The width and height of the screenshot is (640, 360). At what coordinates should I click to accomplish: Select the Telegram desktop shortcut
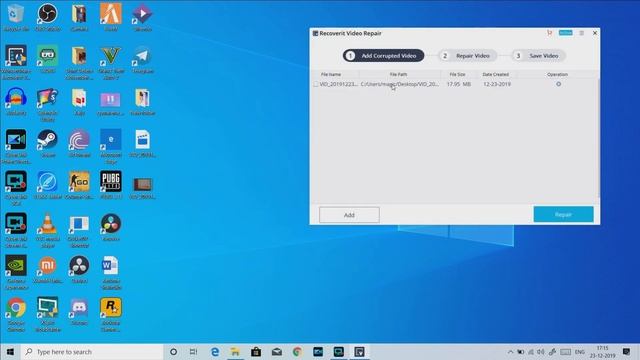point(142,60)
